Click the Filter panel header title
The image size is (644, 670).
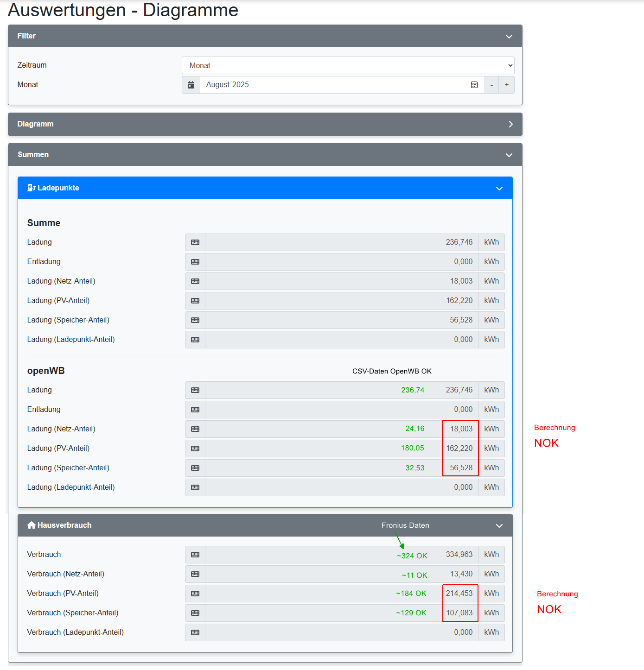coord(26,36)
